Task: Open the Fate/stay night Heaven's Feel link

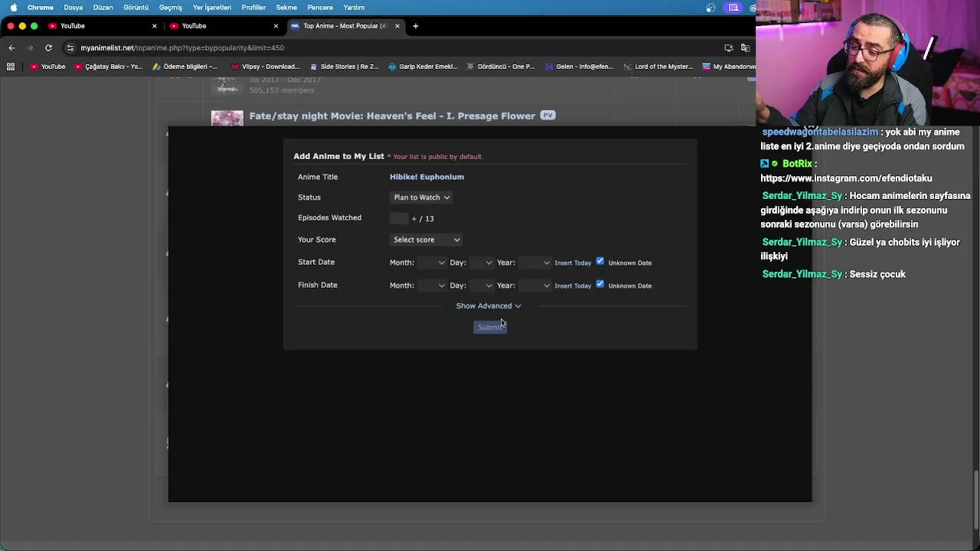Action: (x=392, y=116)
